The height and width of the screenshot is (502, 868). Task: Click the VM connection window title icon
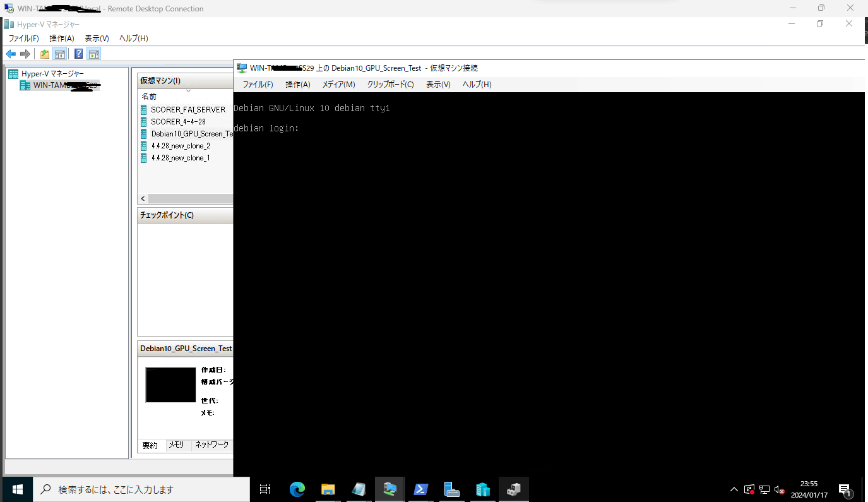click(242, 68)
